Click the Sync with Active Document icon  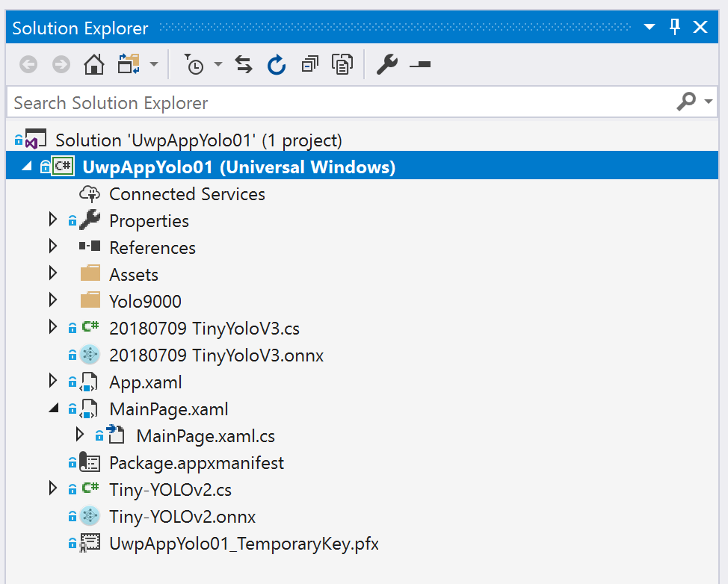click(244, 65)
